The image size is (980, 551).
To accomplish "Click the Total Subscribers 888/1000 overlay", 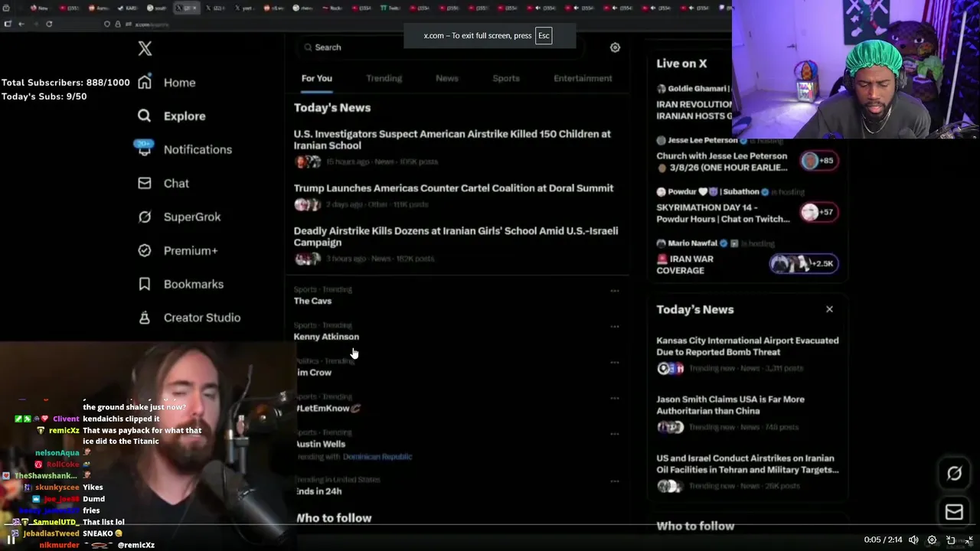I will tap(66, 83).
